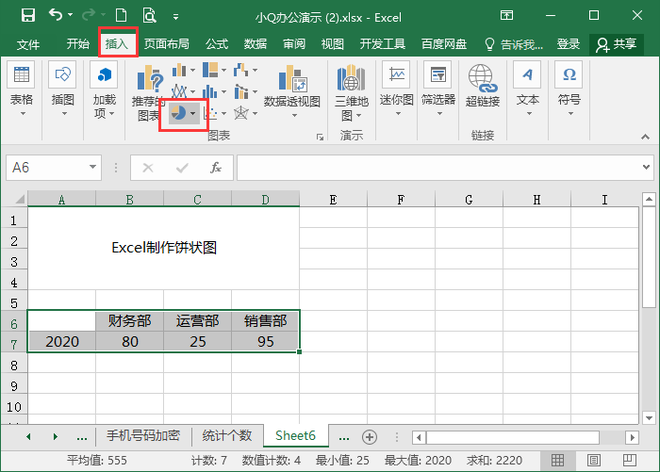The height and width of the screenshot is (472, 660).
Task: Open ribbon display options icon
Action: click(506, 16)
